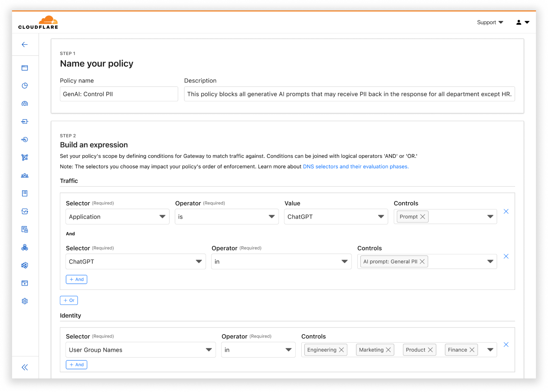This screenshot has height=392, width=548.
Task: Open the pie chart analytics sidebar icon
Action: (25, 86)
